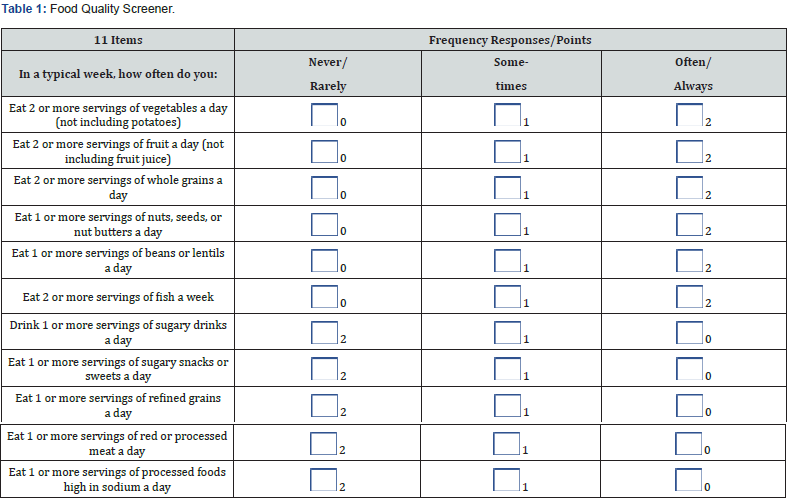The width and height of the screenshot is (790, 500).
Task: Select Often/Always for whole grains row
Action: point(689,187)
